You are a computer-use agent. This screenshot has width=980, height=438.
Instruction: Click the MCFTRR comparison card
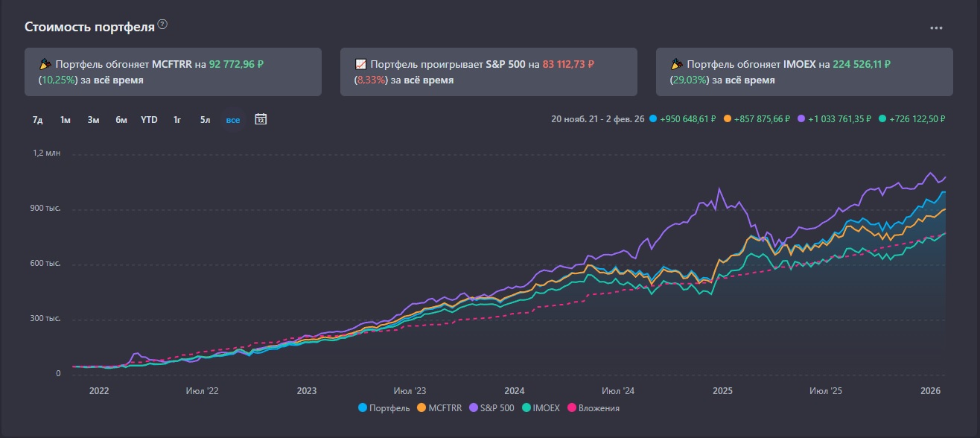(x=173, y=72)
